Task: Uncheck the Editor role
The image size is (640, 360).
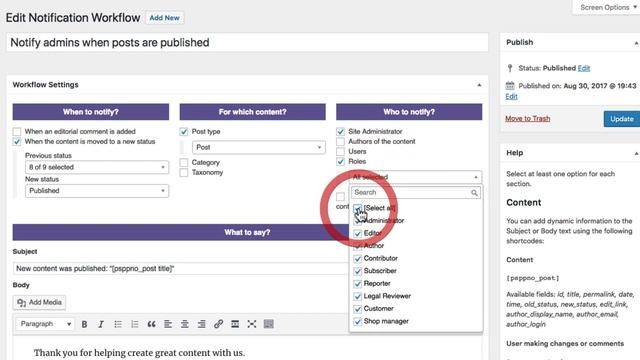Action: (x=358, y=233)
